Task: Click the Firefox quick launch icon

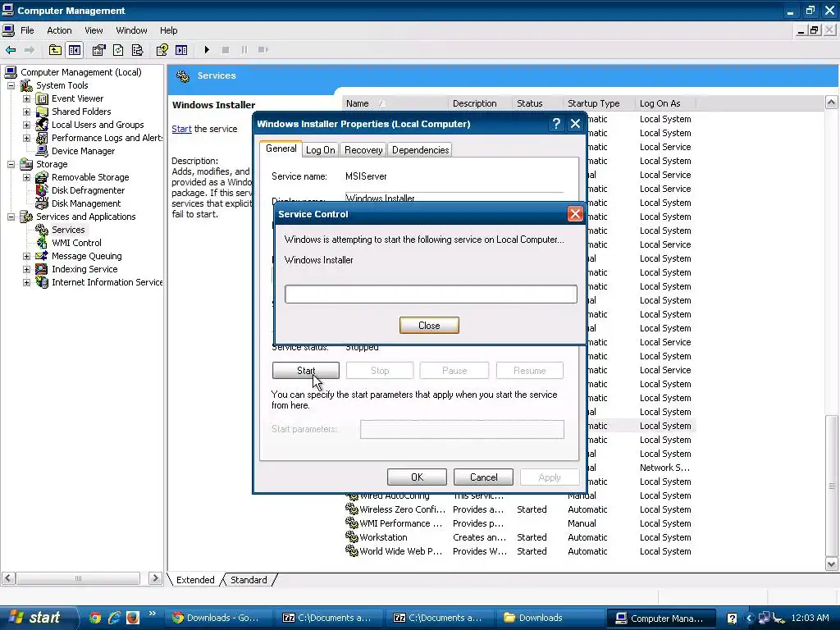Action: coord(133,618)
